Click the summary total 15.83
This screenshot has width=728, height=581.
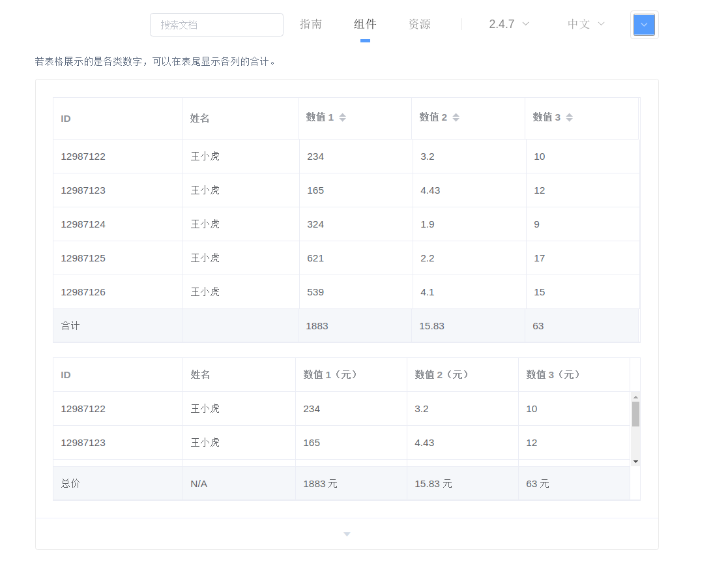pos(432,326)
